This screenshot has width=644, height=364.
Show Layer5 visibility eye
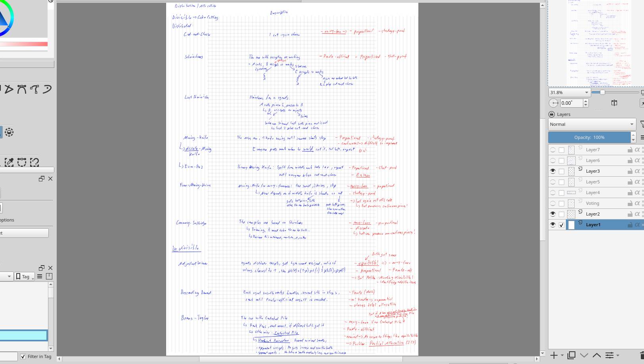click(x=553, y=182)
